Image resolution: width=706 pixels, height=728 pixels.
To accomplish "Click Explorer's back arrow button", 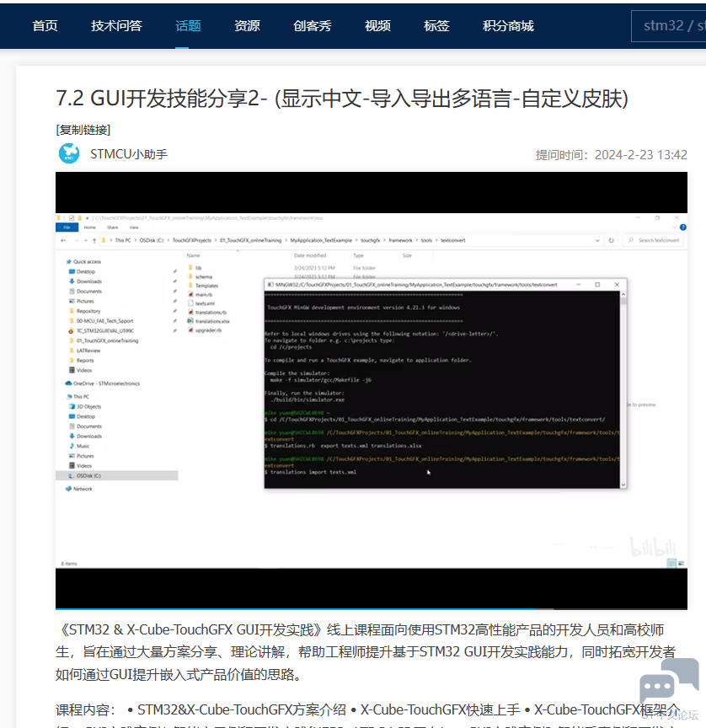I will coord(63,240).
